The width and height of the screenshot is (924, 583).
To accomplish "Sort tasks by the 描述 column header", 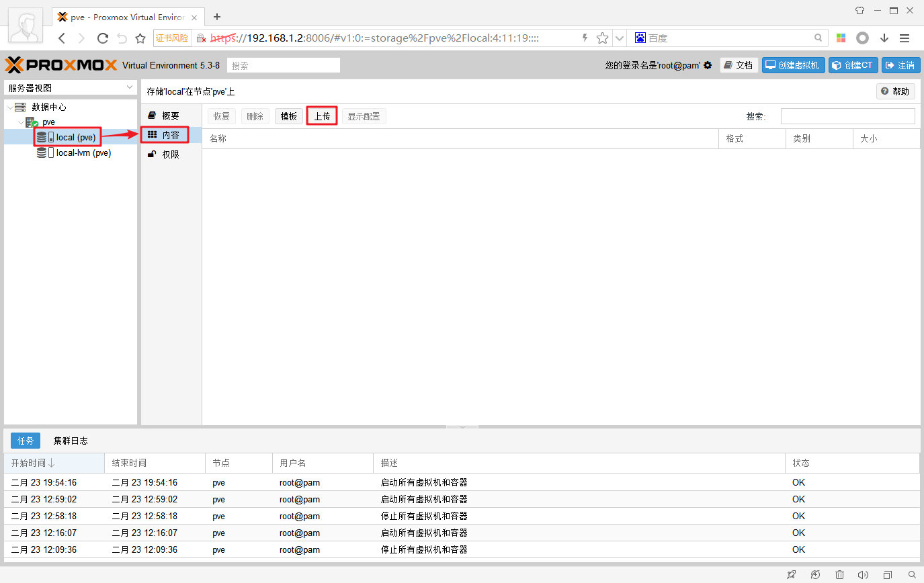I will pyautogui.click(x=579, y=463).
